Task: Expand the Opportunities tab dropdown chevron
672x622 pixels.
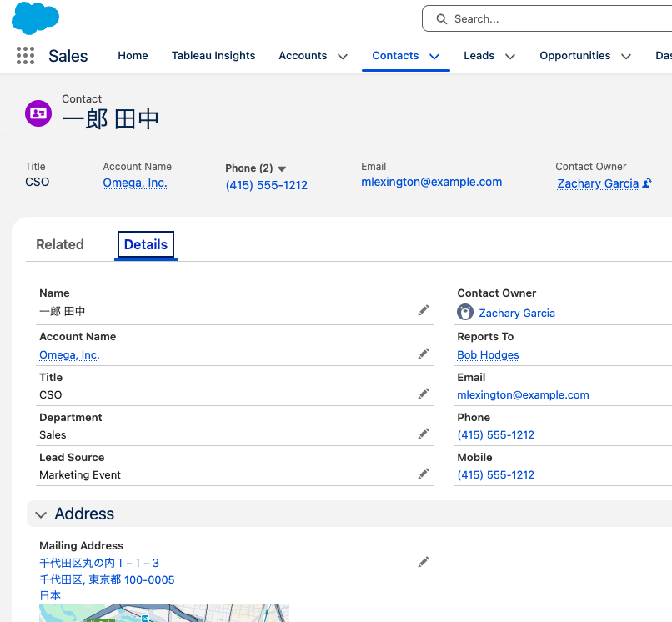Action: tap(626, 56)
